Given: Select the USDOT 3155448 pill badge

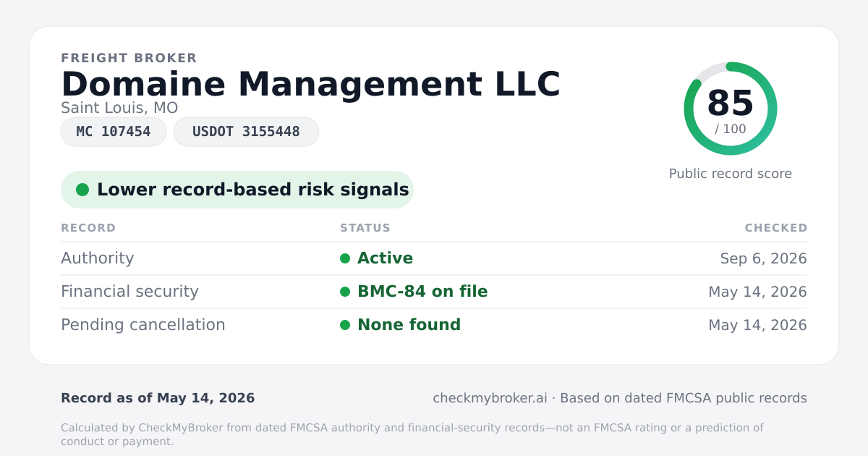Looking at the screenshot, I should pyautogui.click(x=246, y=132).
